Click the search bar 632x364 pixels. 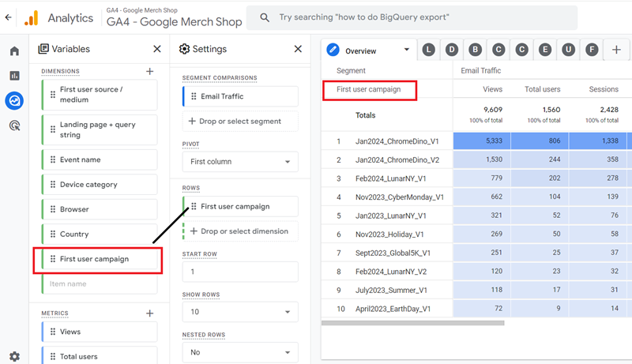(412, 17)
